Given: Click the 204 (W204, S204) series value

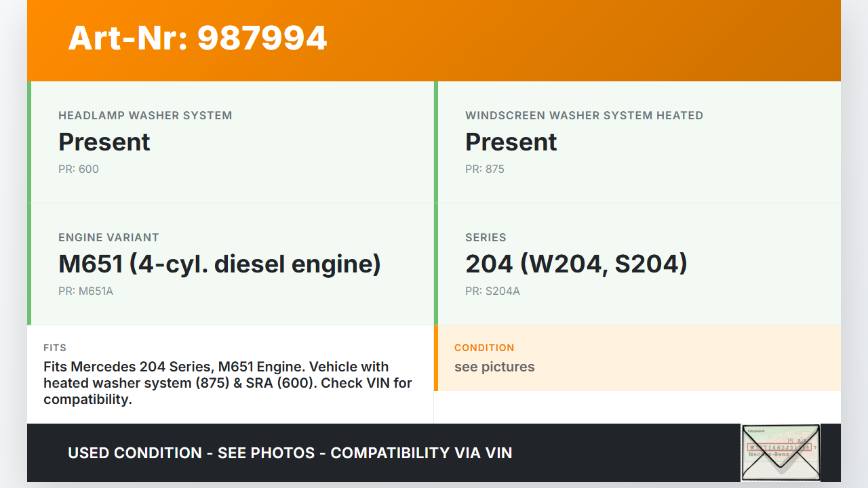Looking at the screenshot, I should coord(576,264).
